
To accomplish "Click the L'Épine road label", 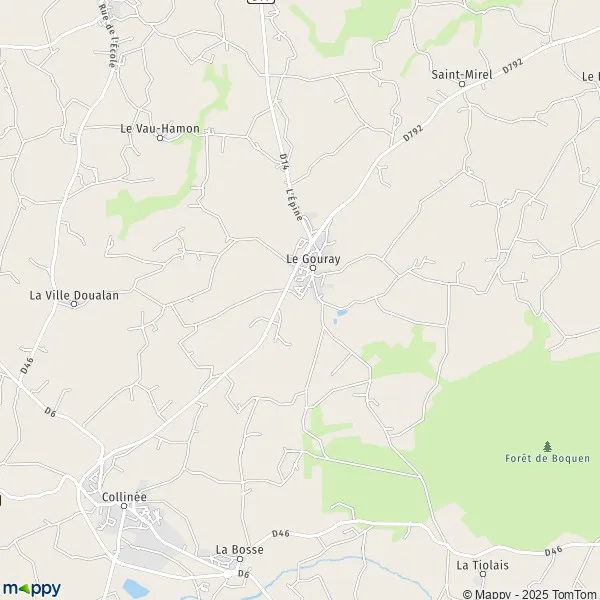I will tap(295, 204).
